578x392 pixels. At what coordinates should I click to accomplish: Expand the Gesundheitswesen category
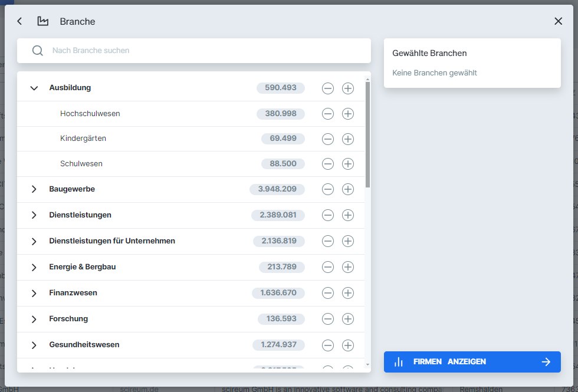34,345
